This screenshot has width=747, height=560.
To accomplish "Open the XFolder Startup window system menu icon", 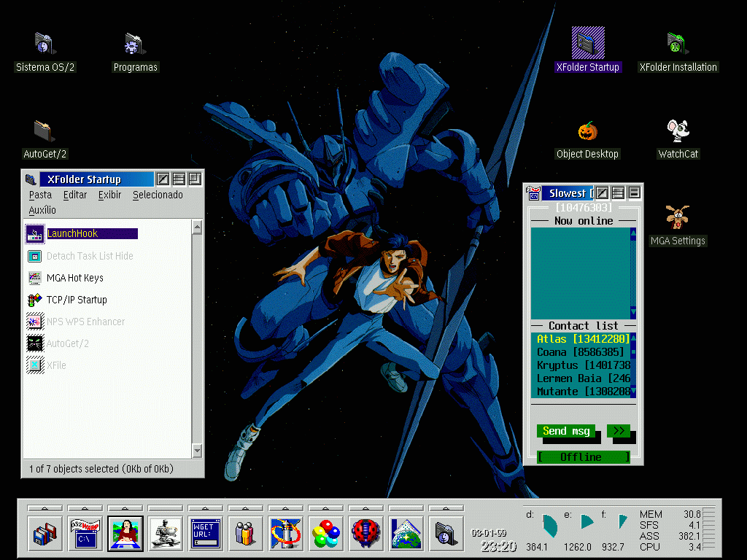I will click(31, 179).
